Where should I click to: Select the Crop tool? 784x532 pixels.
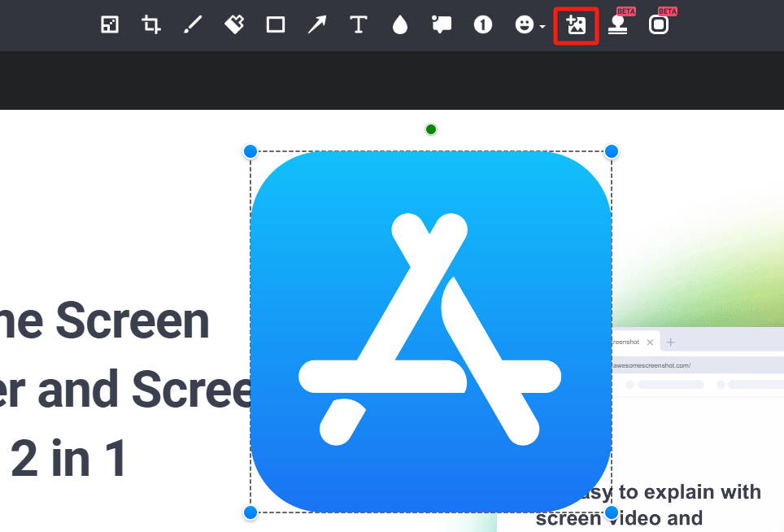[150, 25]
